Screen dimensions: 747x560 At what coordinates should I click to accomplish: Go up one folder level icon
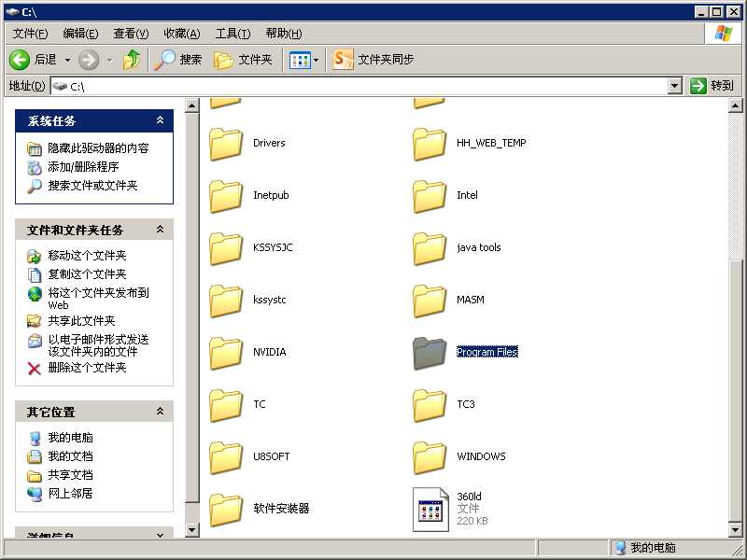click(x=132, y=60)
